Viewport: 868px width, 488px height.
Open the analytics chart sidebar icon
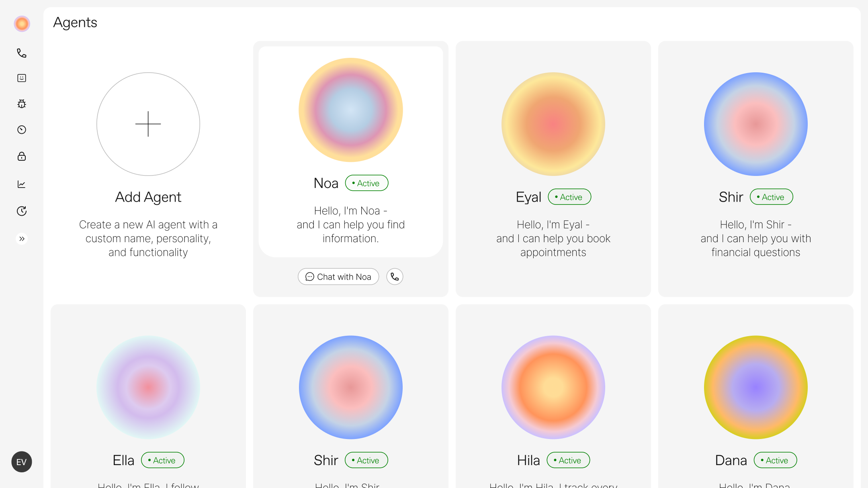click(x=22, y=184)
